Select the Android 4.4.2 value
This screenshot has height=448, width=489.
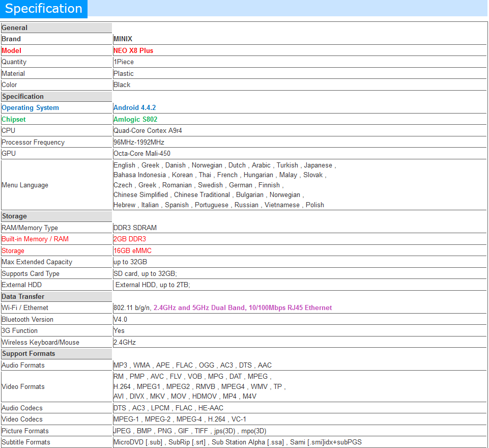click(x=135, y=107)
